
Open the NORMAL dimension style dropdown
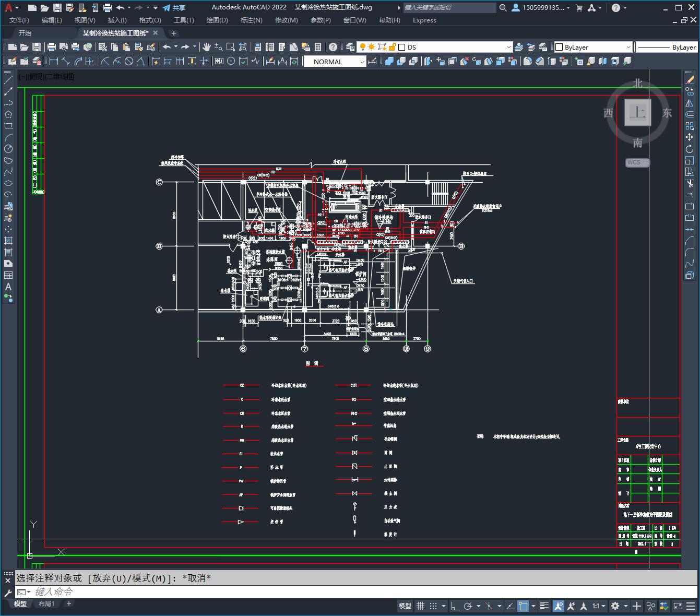pos(362,62)
